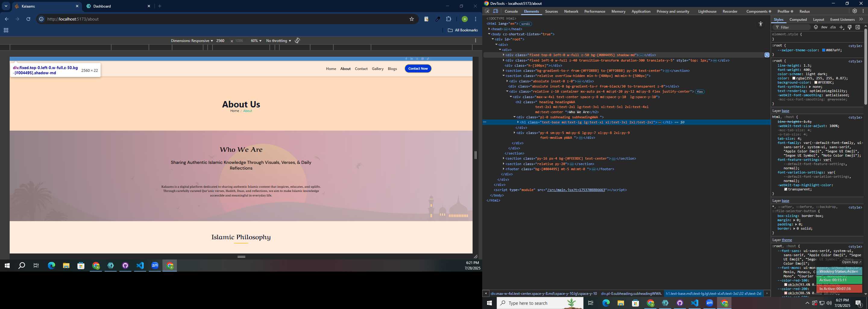Toggle the :hov element state panel

(x=824, y=27)
